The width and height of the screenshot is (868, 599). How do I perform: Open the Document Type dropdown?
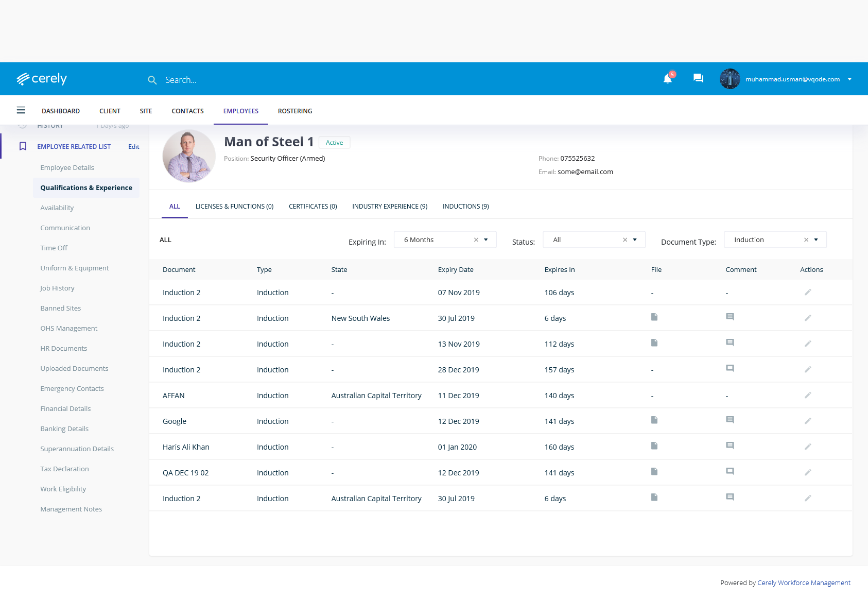coord(816,240)
